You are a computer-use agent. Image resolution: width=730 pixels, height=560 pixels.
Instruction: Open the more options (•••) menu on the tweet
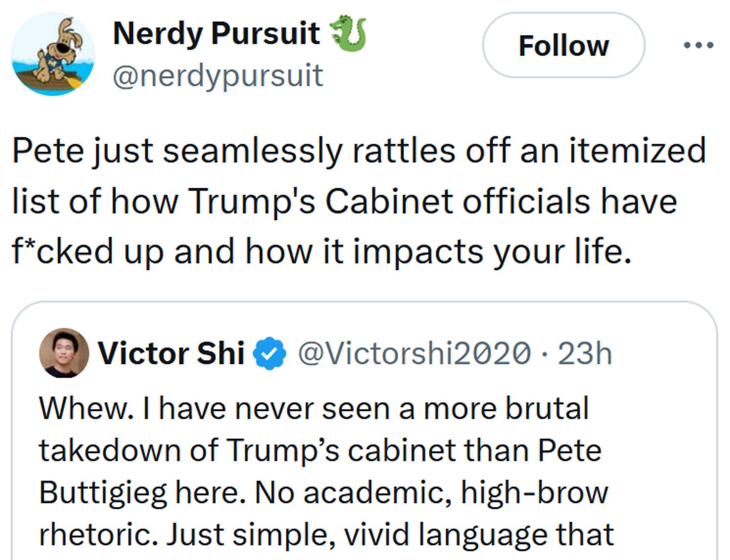pyautogui.click(x=696, y=46)
